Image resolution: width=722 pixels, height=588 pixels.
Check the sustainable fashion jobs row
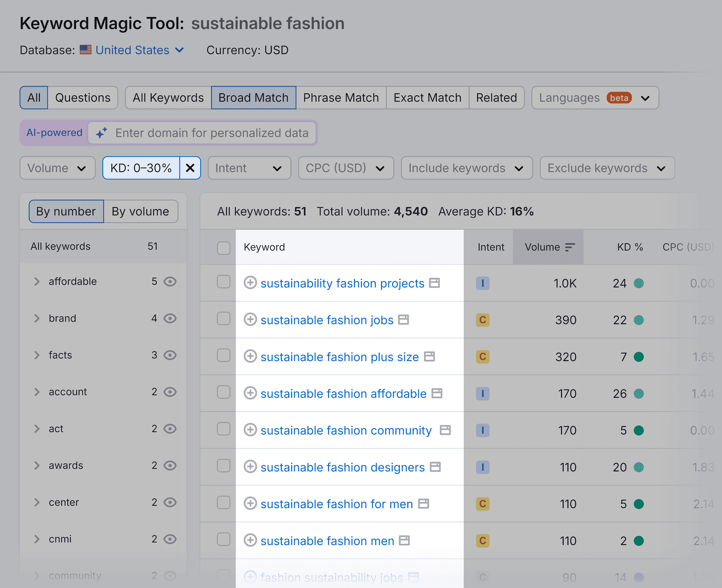pyautogui.click(x=224, y=318)
